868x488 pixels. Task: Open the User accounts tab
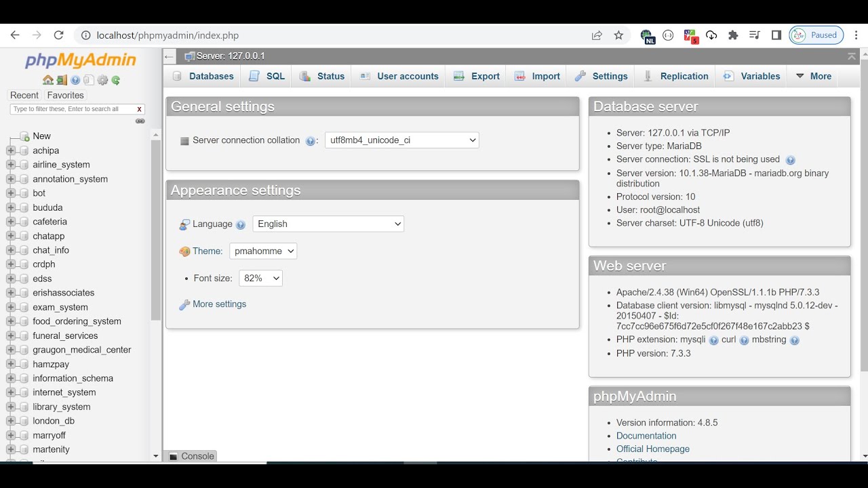point(399,76)
